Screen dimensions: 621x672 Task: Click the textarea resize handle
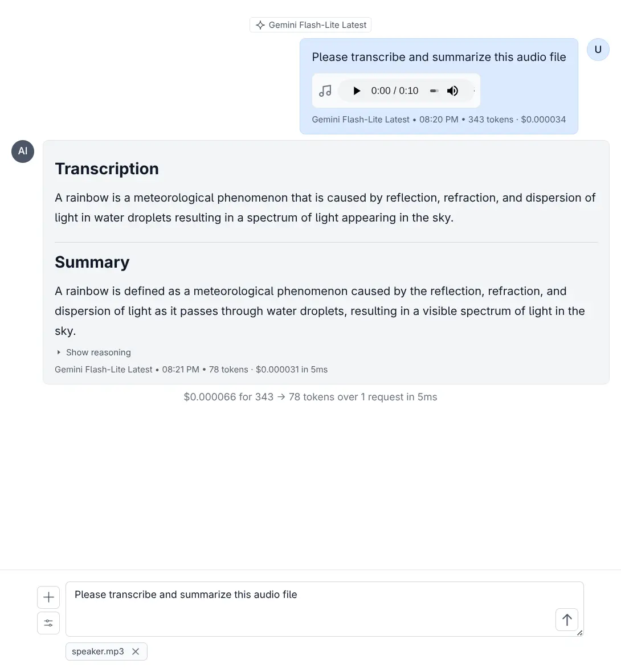[580, 633]
